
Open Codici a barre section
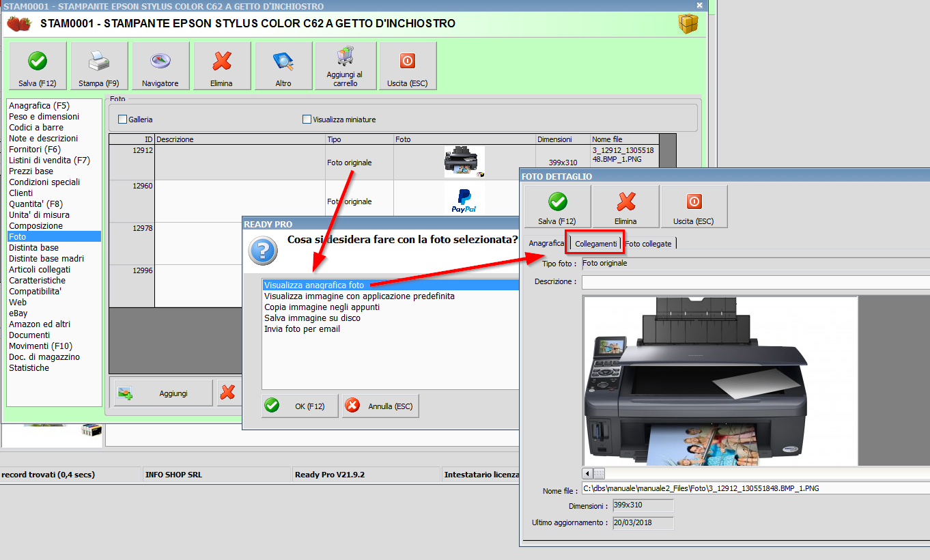[x=54, y=128]
